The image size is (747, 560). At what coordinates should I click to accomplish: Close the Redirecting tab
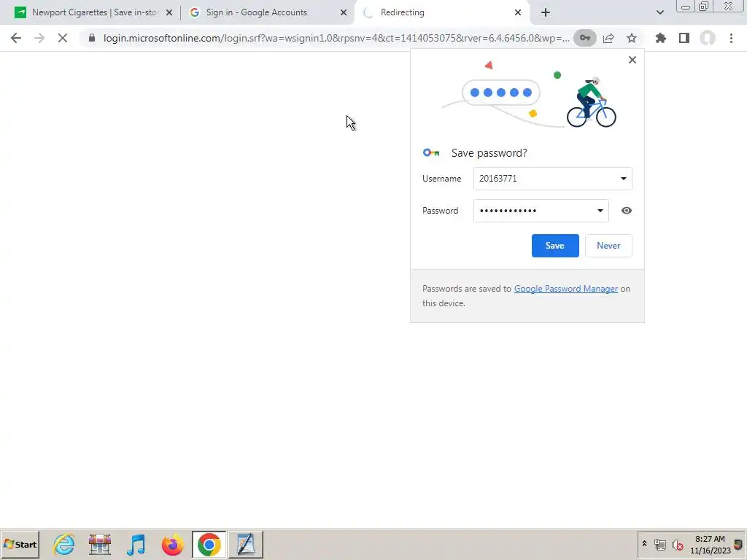518,12
